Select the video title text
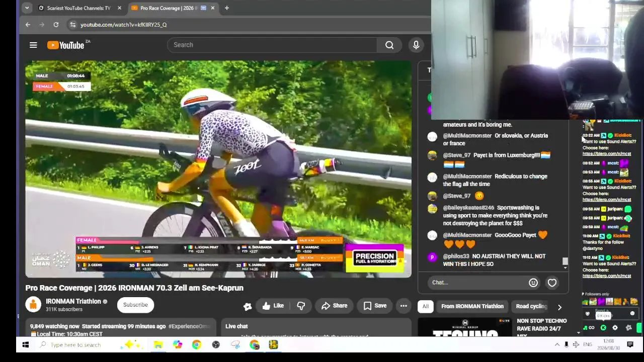 tap(134, 288)
